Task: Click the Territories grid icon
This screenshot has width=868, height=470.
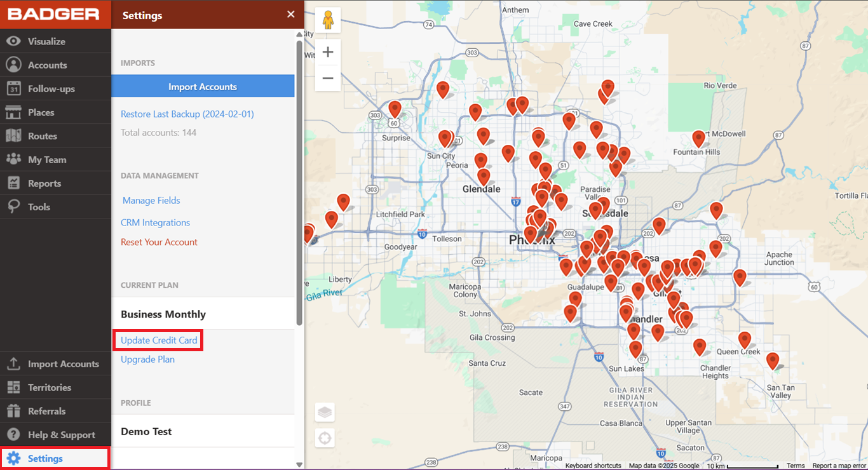Action: (x=13, y=387)
